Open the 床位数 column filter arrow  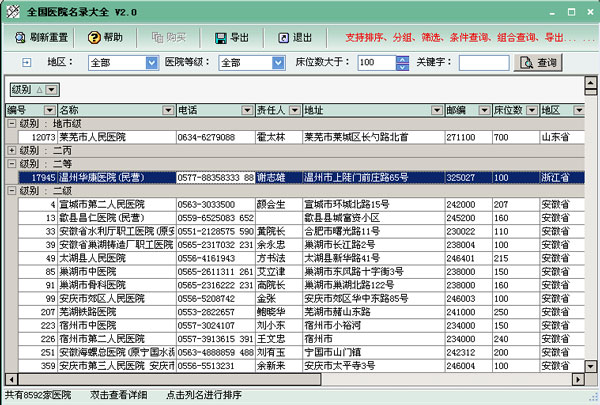tap(532, 109)
